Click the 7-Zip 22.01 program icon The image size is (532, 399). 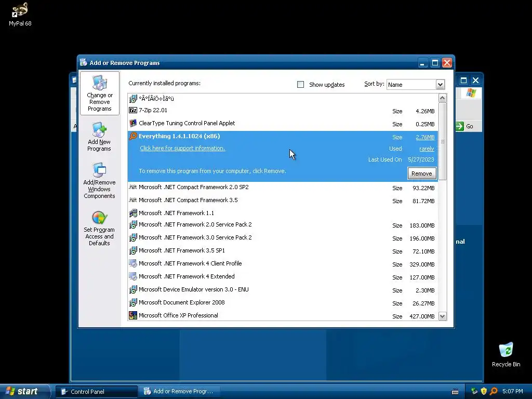133,110
